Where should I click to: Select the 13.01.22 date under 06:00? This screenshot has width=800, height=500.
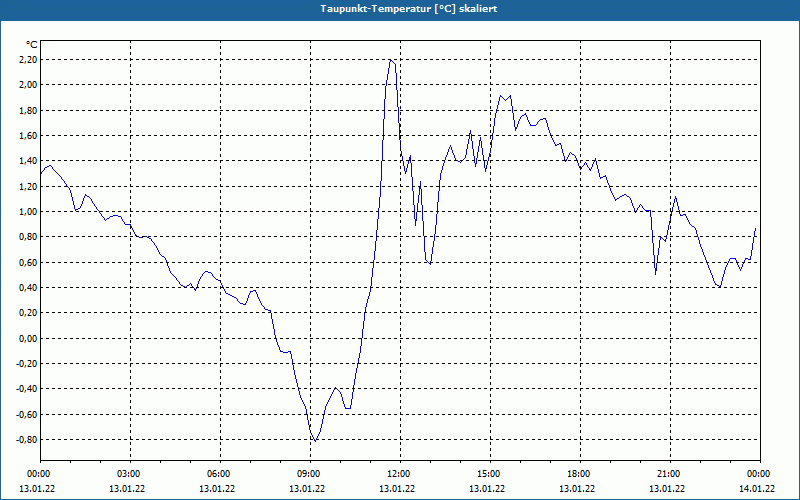[217, 489]
